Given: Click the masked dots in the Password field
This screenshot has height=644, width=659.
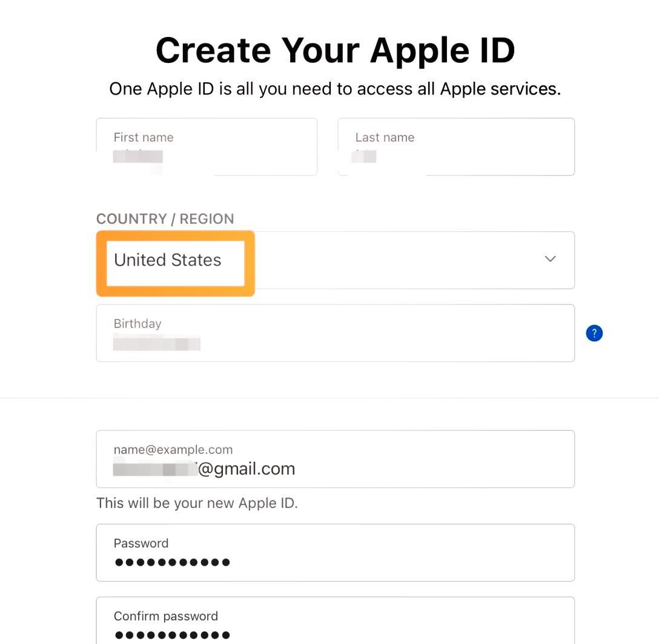Looking at the screenshot, I should 172,562.
